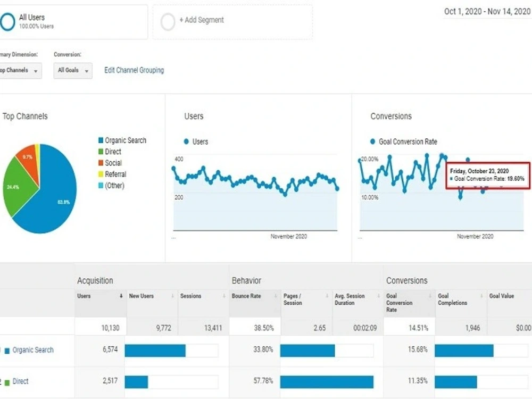Click the 13,411 sessions total
The width and height of the screenshot is (532, 399).
pos(213,328)
